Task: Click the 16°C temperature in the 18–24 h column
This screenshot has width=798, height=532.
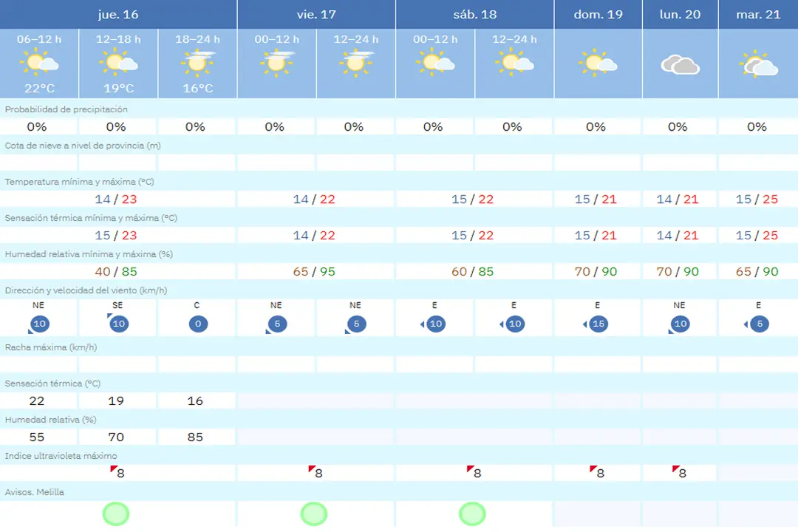Action: (x=198, y=88)
